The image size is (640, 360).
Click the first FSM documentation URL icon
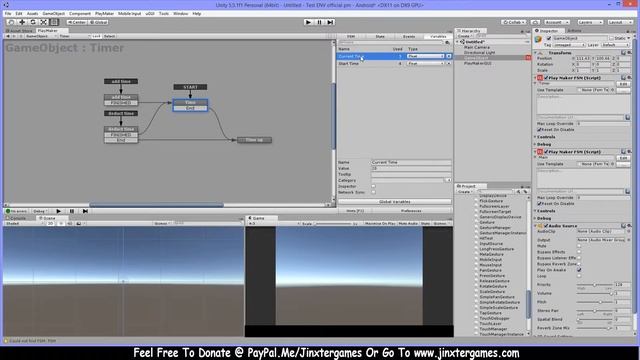pos(627,118)
